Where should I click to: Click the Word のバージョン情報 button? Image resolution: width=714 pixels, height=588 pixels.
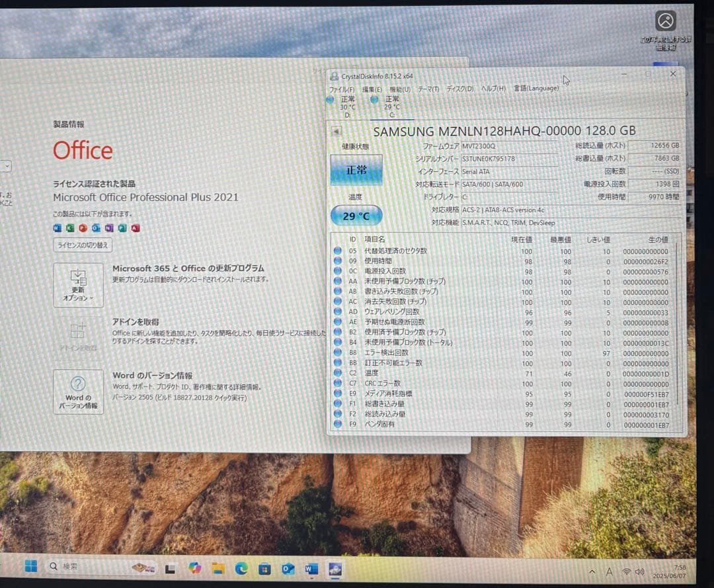click(x=78, y=392)
